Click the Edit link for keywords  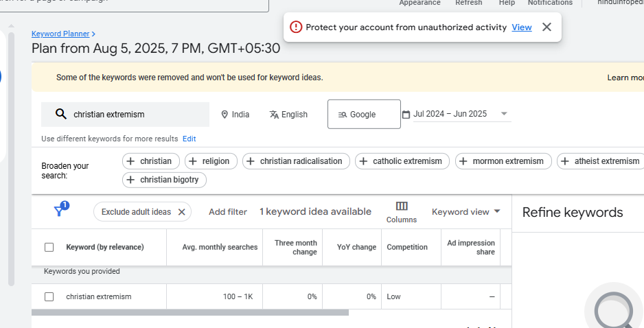(189, 139)
